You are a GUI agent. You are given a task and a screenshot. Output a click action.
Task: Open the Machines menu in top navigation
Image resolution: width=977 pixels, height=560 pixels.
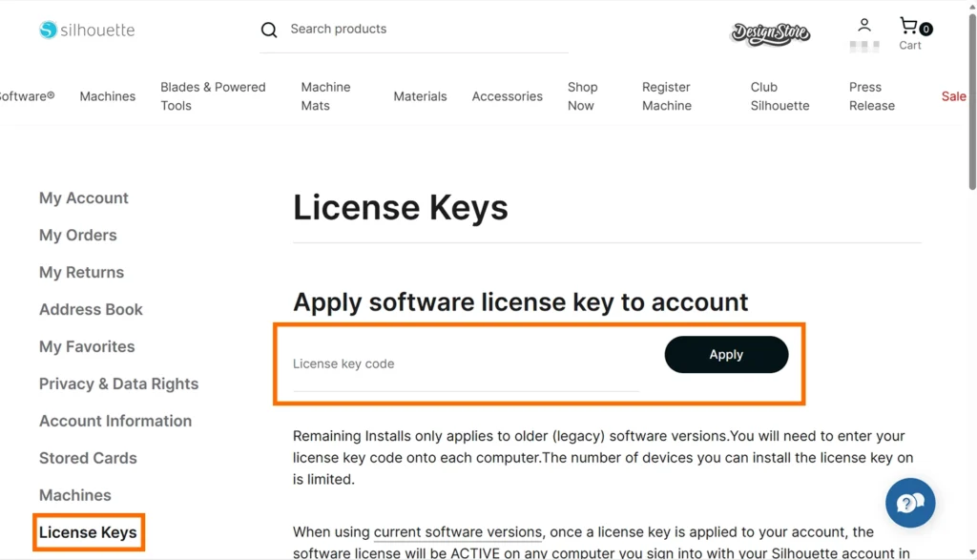(108, 96)
